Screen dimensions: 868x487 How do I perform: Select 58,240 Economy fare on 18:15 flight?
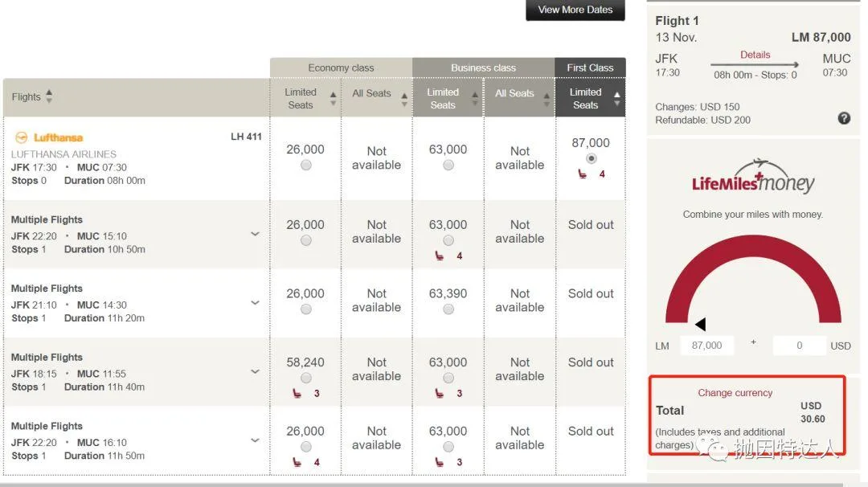coord(305,378)
